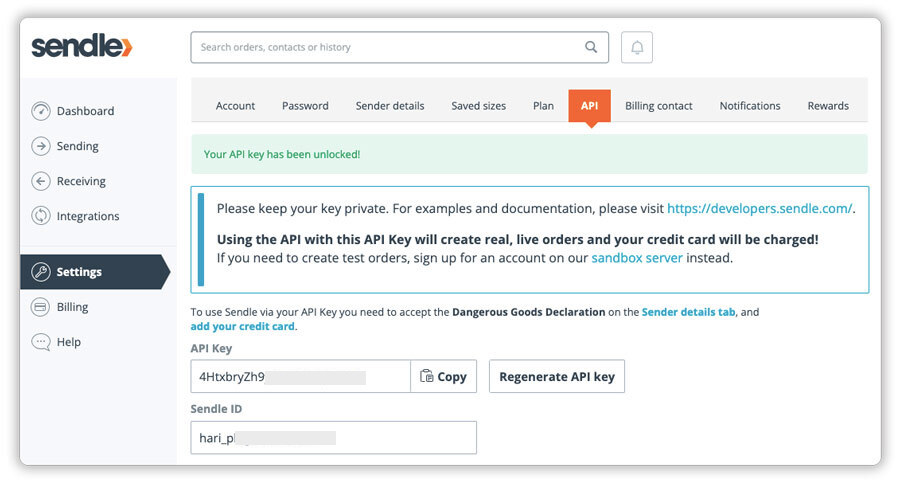The height and width of the screenshot is (481, 900).
Task: Copy the API key
Action: tap(444, 377)
